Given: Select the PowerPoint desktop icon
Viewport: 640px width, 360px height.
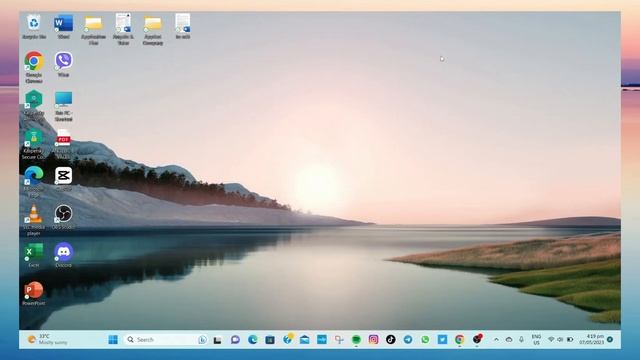Looking at the screenshot, I should tap(34, 293).
